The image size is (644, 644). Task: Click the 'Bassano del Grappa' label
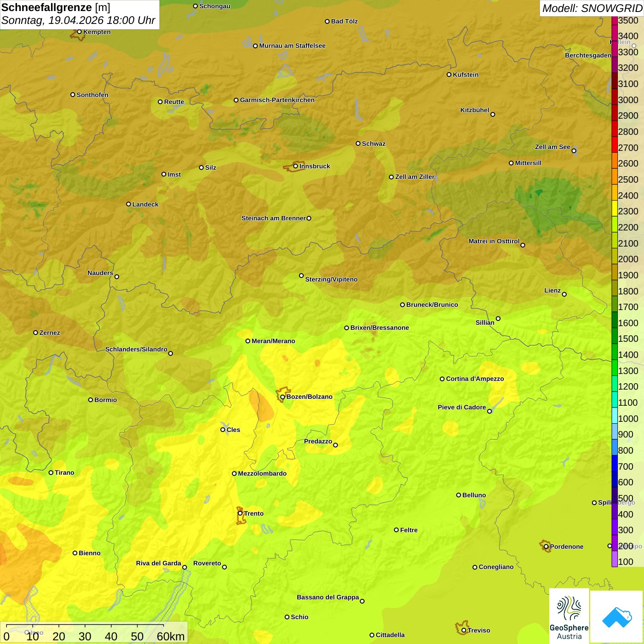tap(328, 597)
